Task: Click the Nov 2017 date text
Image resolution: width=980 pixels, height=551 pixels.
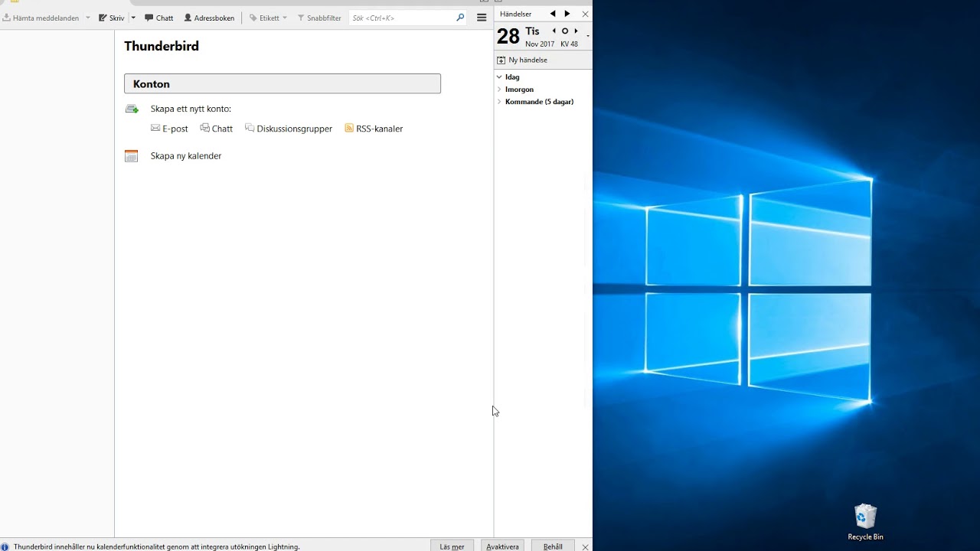Action: click(x=540, y=44)
